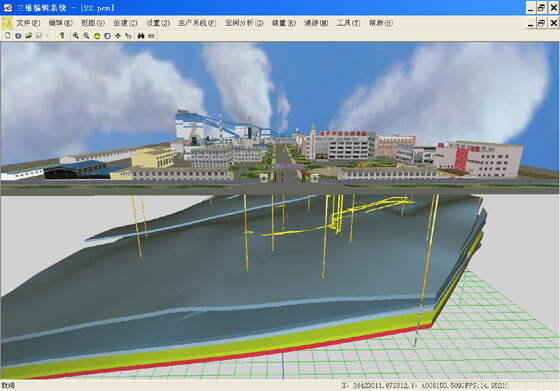
Task: Click the binoculars Find icon
Action: (141, 36)
